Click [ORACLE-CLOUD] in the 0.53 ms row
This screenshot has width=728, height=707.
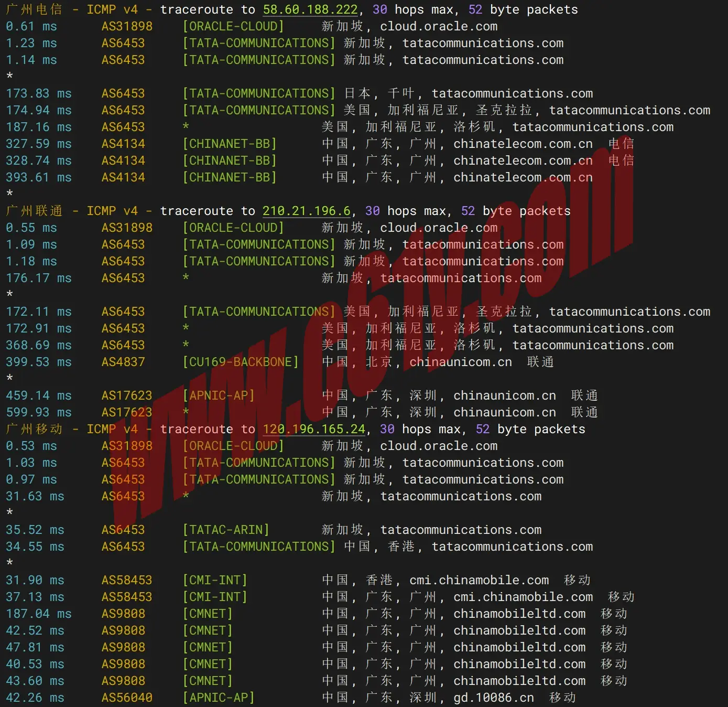pyautogui.click(x=233, y=446)
